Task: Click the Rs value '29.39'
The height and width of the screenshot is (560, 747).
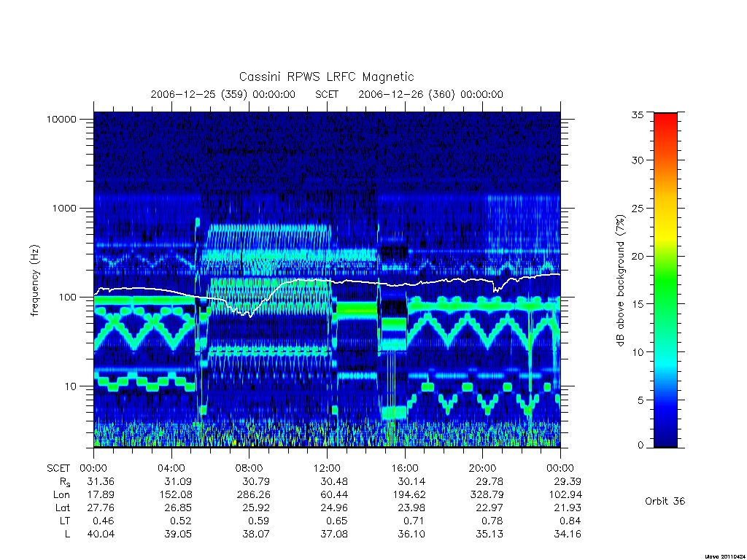Action: [568, 481]
